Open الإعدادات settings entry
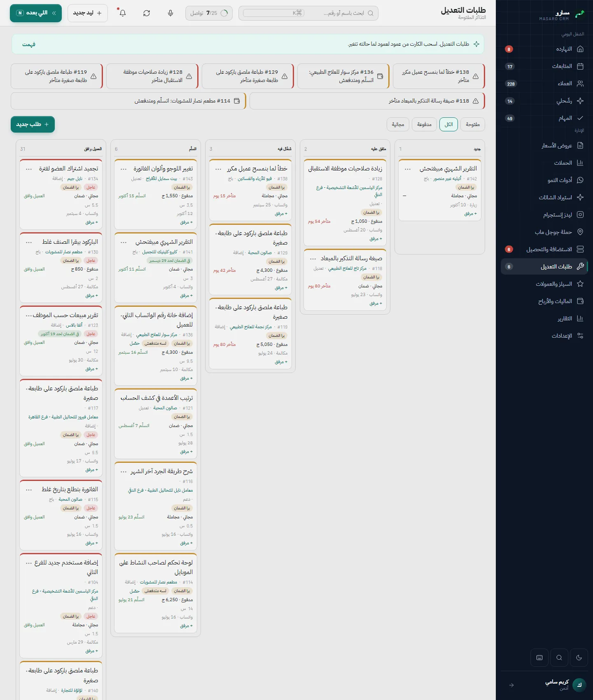The width and height of the screenshot is (593, 700). 544,336
